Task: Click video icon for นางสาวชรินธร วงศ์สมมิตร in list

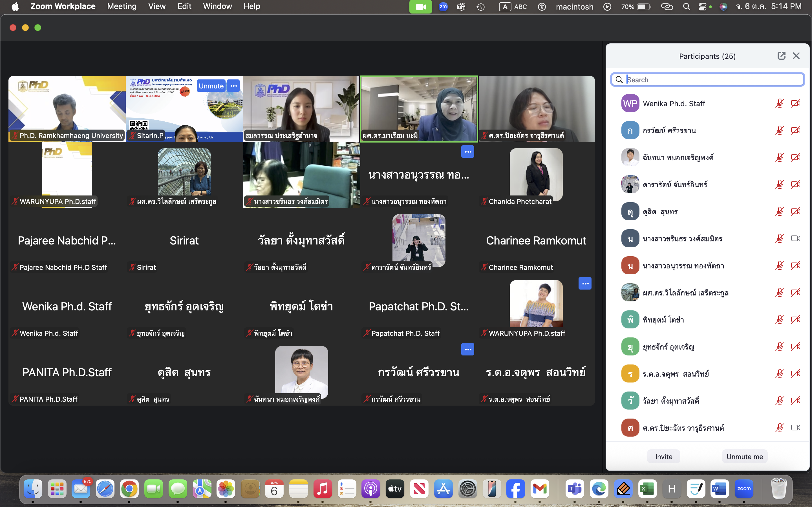Action: (795, 238)
